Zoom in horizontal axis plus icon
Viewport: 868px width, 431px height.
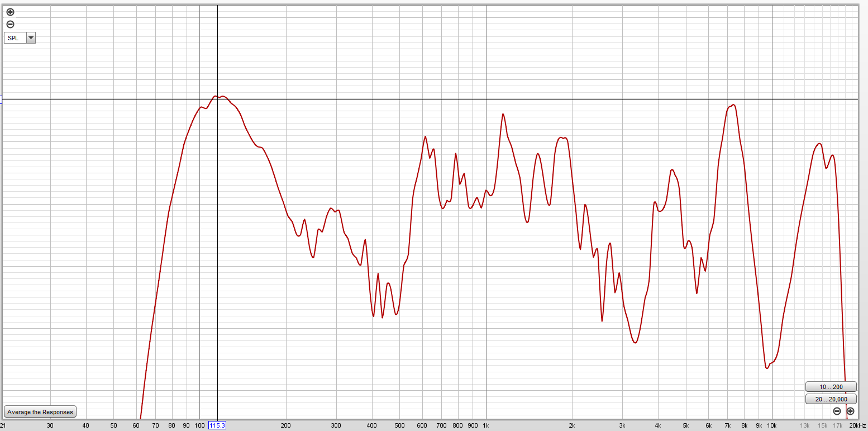coord(850,411)
